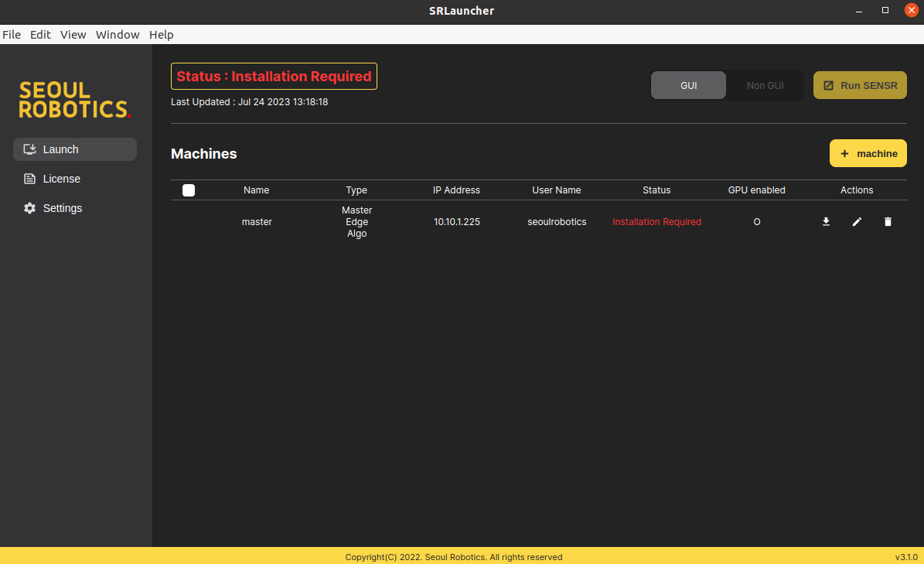Open the Help menu

click(162, 35)
